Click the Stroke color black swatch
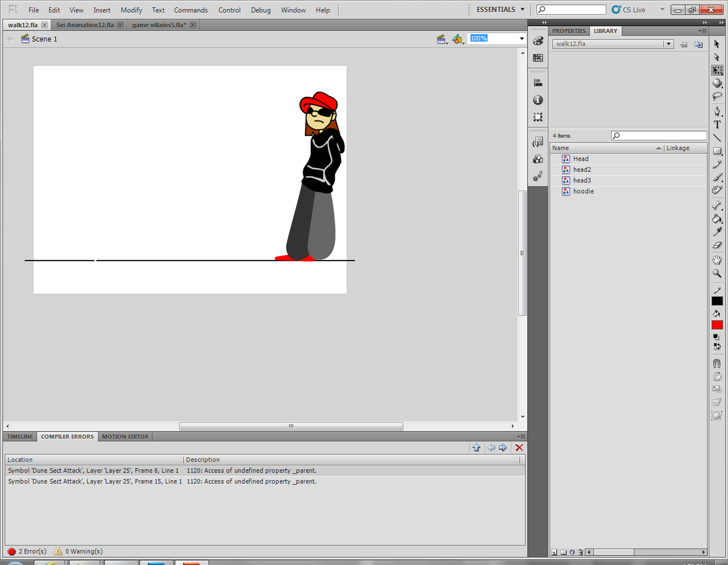Image resolution: width=728 pixels, height=565 pixels. tap(717, 301)
